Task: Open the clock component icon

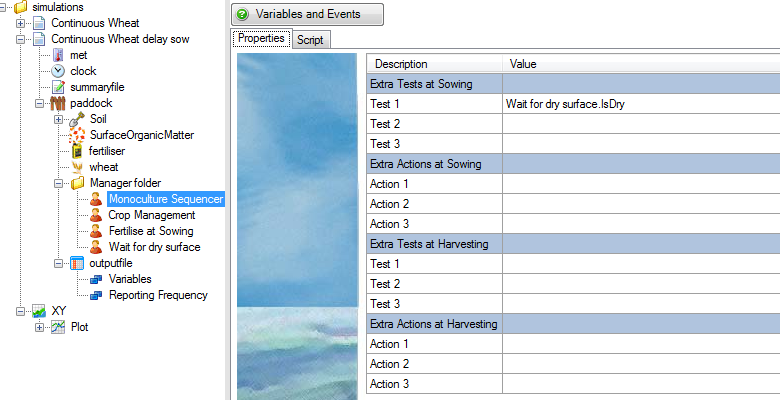Action: coord(58,71)
